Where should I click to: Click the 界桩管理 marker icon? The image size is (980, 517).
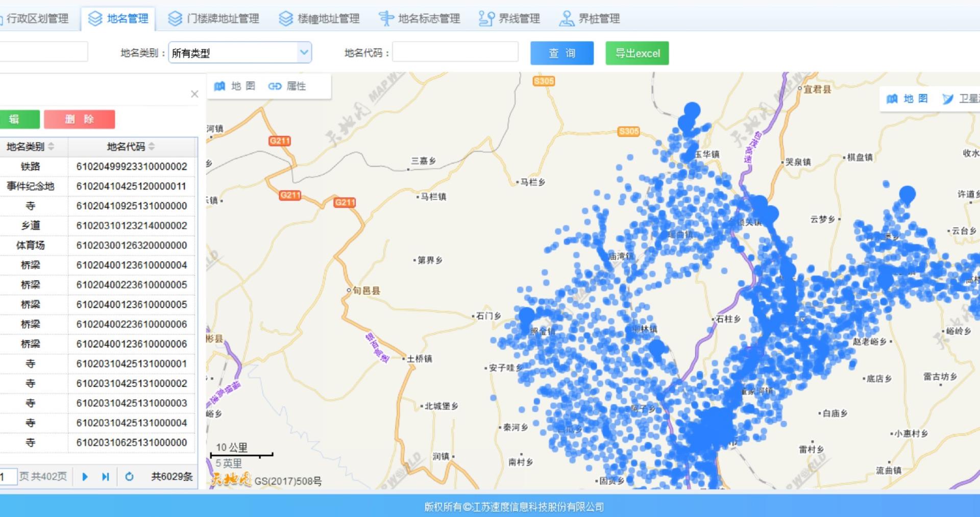pos(566,19)
